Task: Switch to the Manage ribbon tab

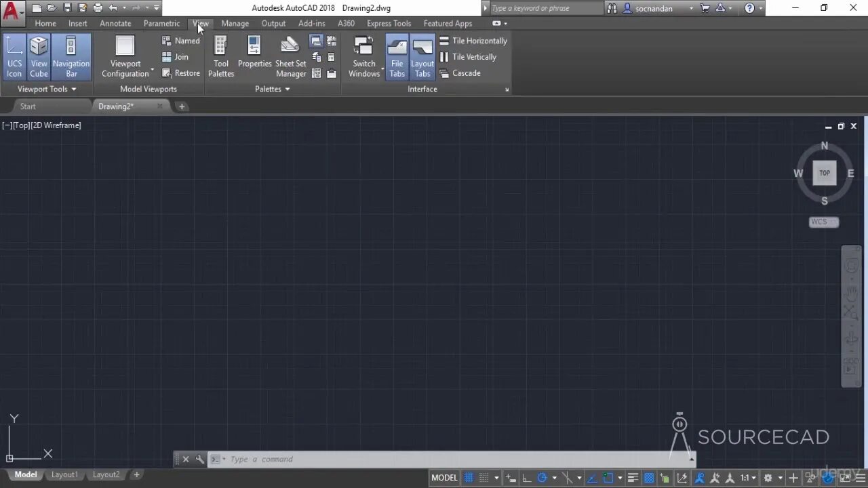Action: [x=235, y=23]
